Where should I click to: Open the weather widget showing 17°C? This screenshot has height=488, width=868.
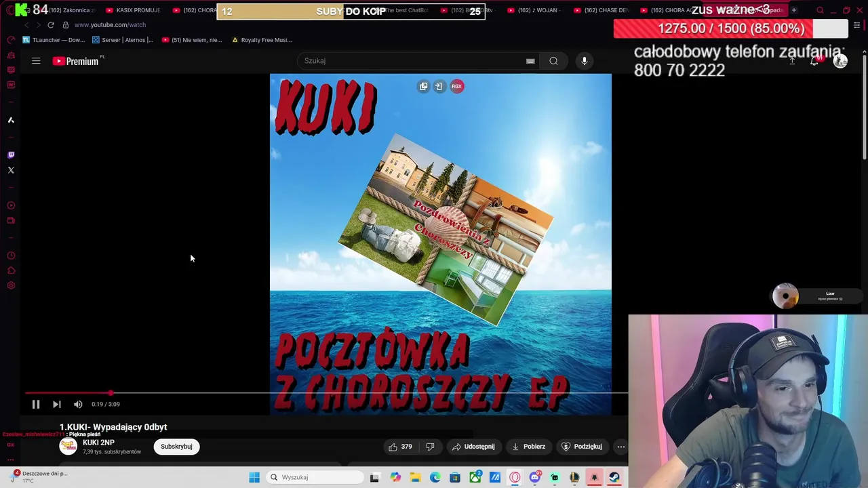39,477
